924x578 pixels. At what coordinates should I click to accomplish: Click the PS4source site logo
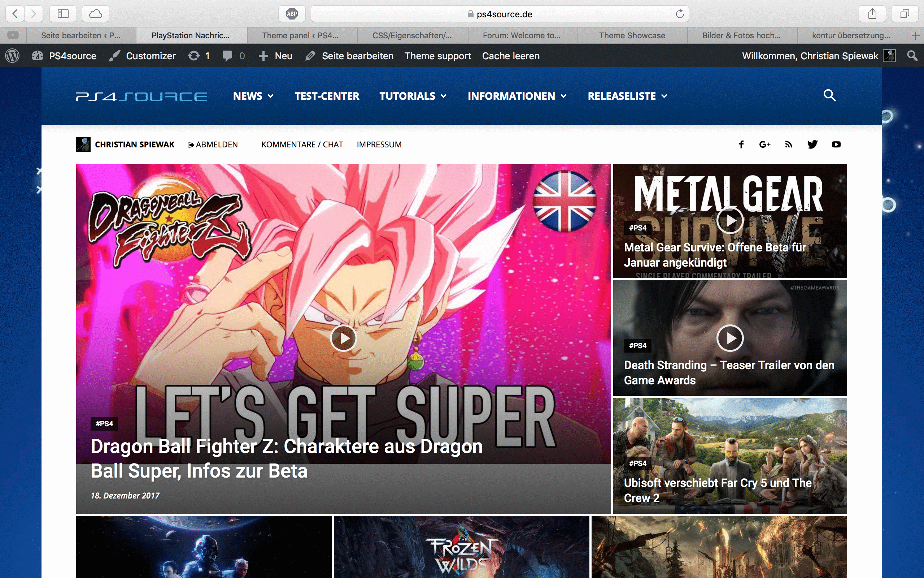[141, 96]
